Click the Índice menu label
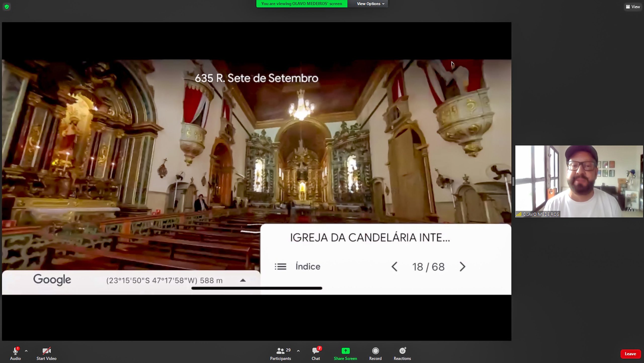 coord(308,267)
